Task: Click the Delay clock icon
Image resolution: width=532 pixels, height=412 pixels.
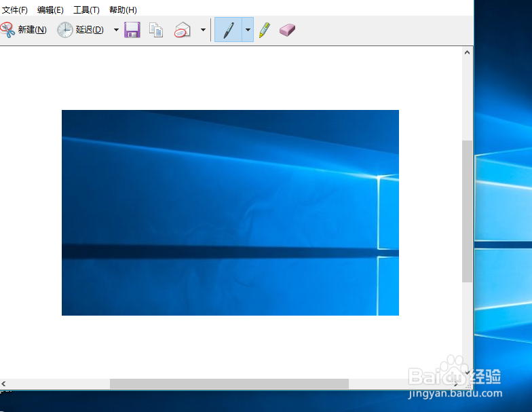Action: (64, 30)
